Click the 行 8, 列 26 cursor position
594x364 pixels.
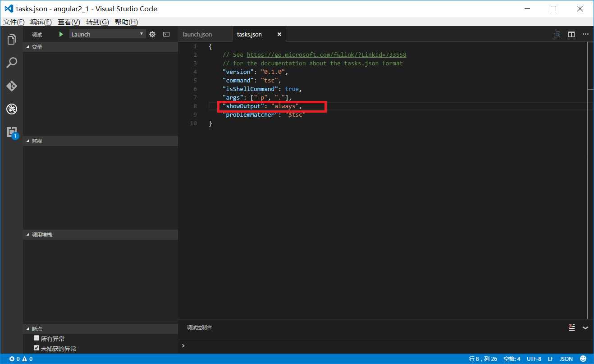pos(483,359)
